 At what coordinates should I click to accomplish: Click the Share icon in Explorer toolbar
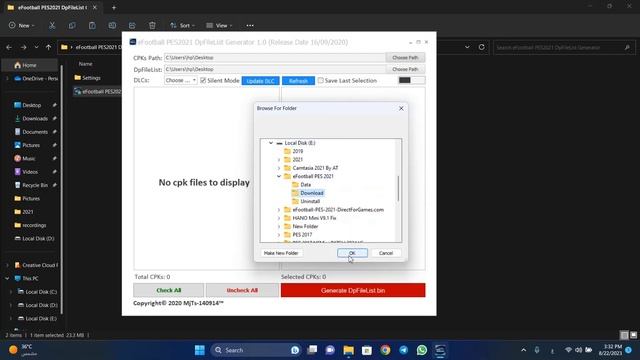point(132,25)
